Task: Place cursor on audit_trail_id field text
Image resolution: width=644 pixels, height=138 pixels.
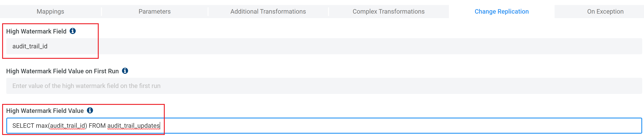Action: (x=30, y=46)
